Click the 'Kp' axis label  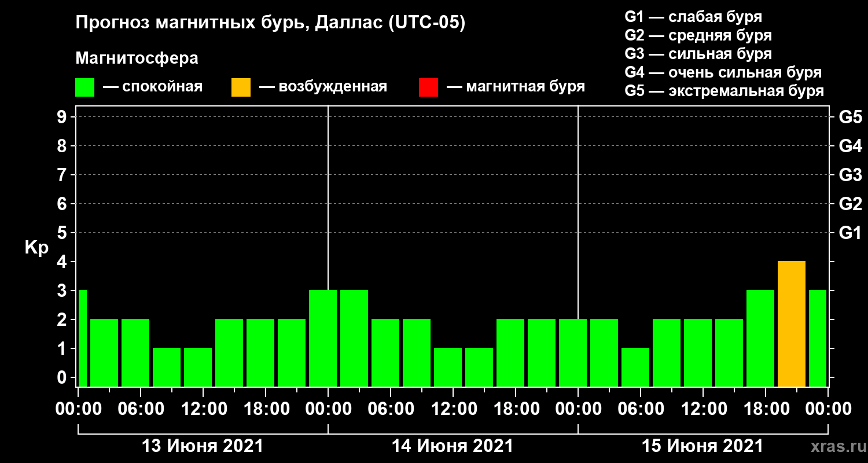(x=36, y=248)
